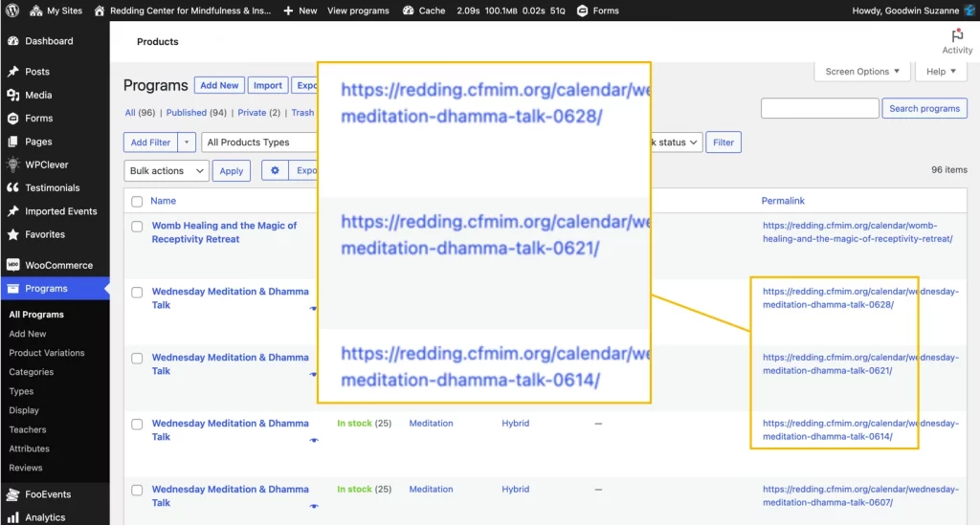Click the Testimonials icon in sidebar

point(13,187)
